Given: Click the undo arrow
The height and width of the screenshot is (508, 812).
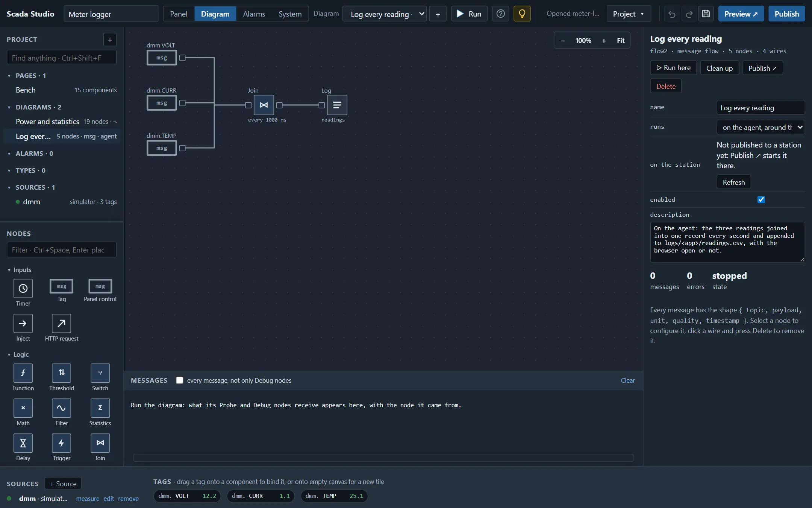Looking at the screenshot, I should coord(672,14).
